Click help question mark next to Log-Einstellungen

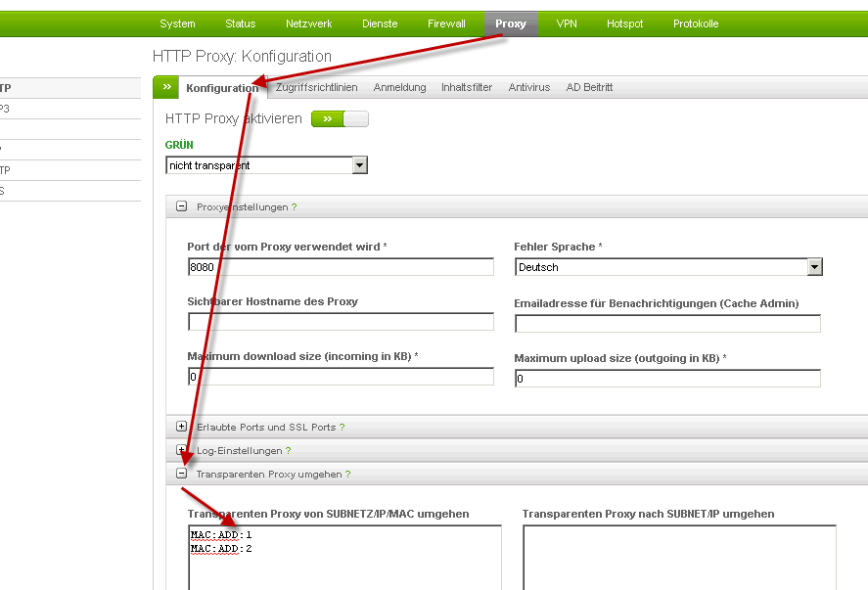289,451
